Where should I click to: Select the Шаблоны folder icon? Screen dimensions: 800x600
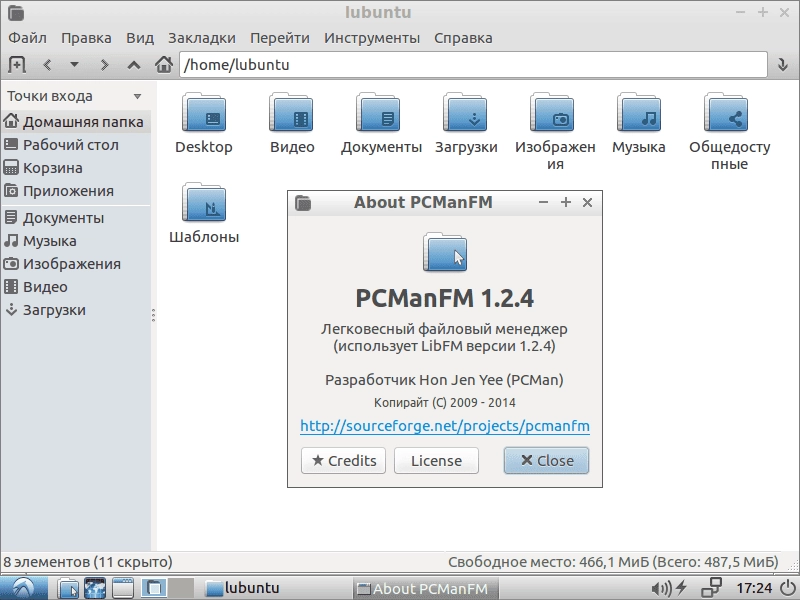204,203
